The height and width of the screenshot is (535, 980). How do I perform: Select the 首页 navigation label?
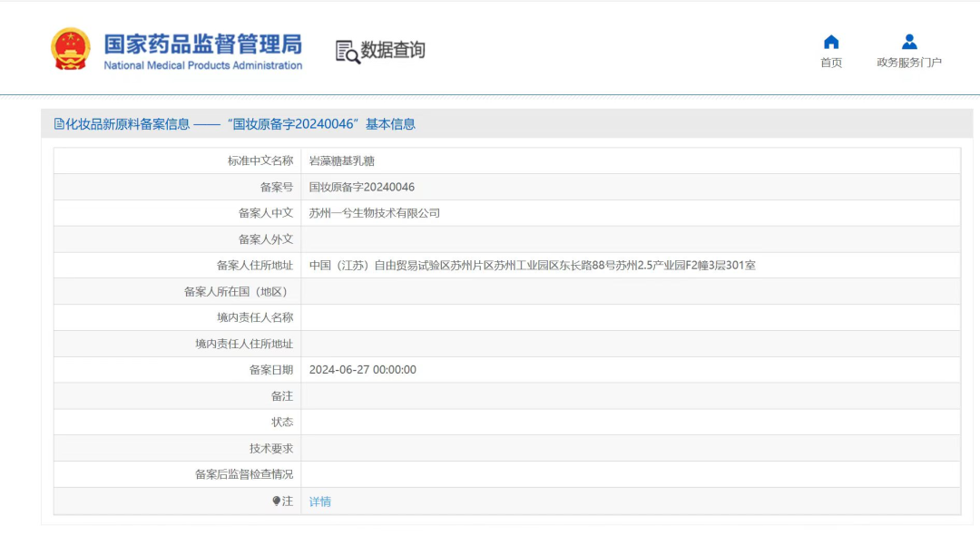pyautogui.click(x=830, y=63)
